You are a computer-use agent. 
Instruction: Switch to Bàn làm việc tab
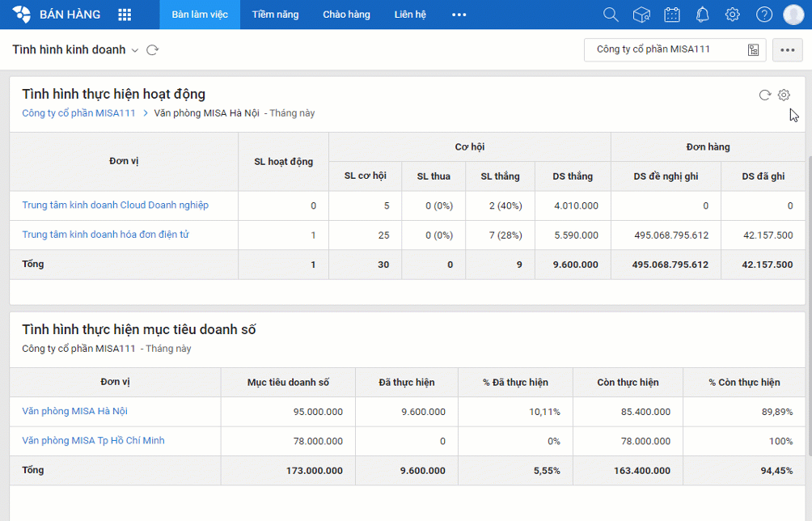(200, 15)
